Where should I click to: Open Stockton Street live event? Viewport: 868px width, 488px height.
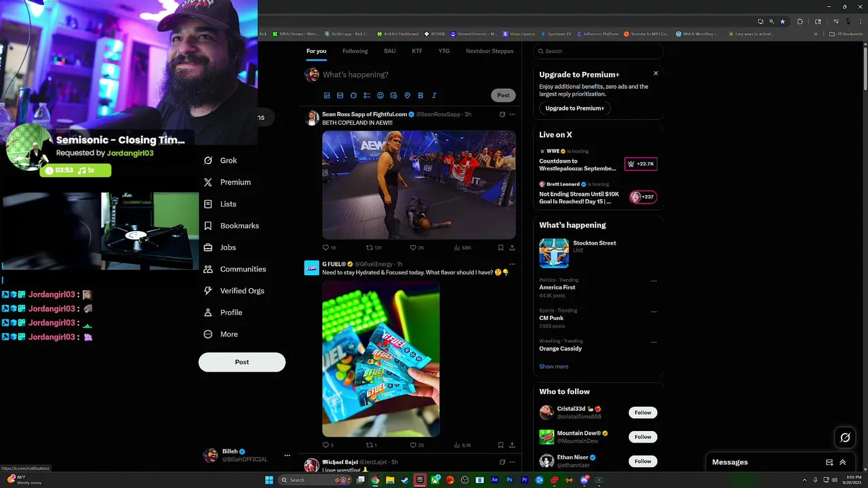pyautogui.click(x=597, y=253)
